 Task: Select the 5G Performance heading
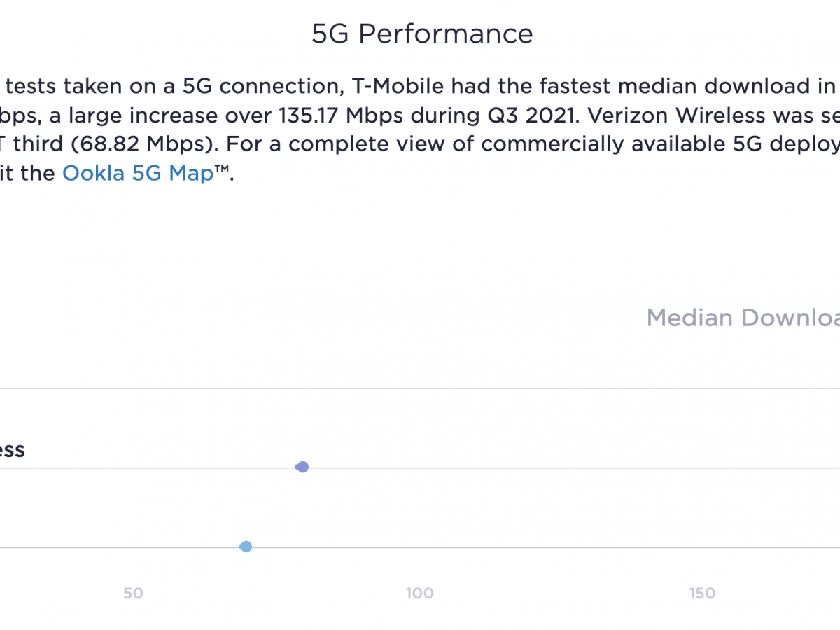(x=422, y=34)
